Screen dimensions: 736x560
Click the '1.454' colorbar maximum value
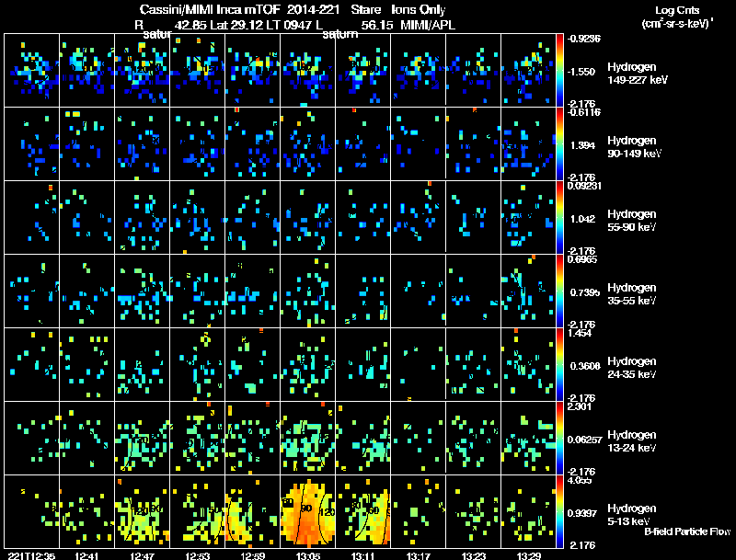580,333
